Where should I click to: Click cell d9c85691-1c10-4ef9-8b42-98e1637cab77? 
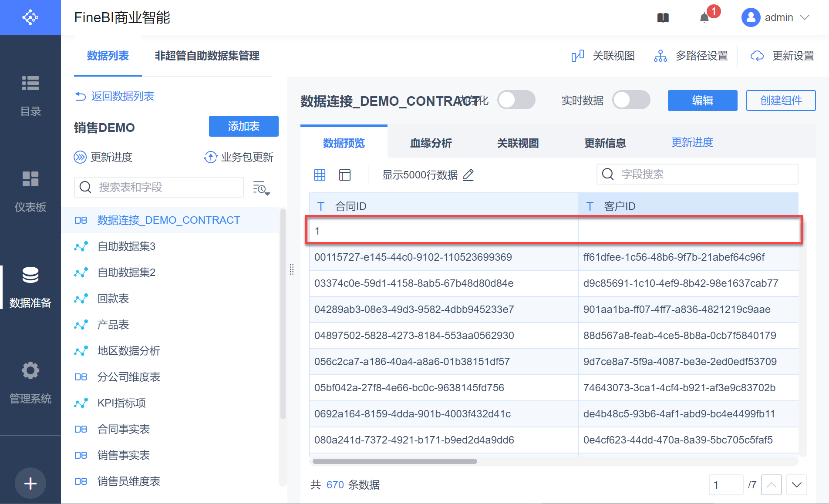689,283
